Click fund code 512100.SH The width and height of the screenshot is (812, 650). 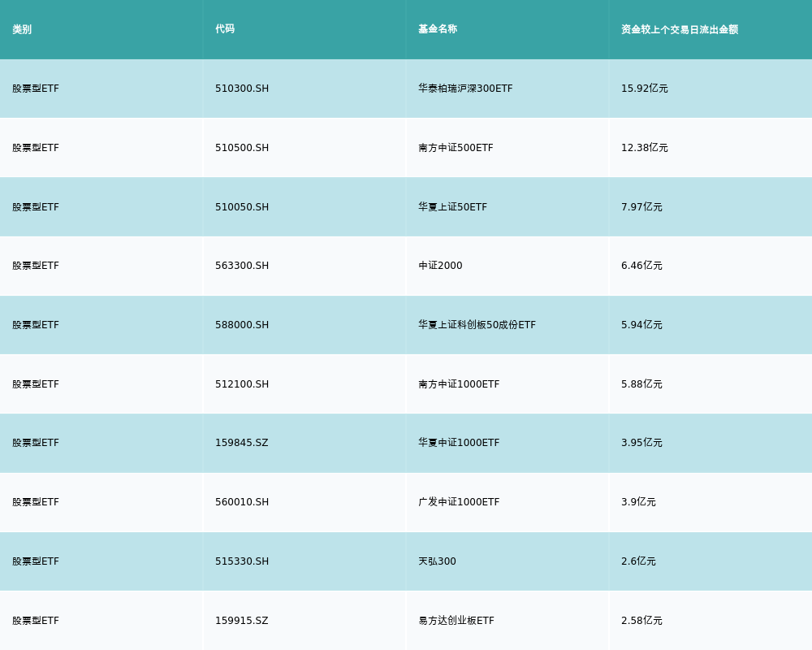coord(242,384)
